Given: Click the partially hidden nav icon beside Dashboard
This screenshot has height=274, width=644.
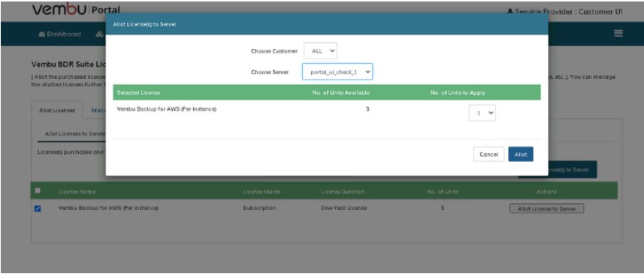Looking at the screenshot, I should 99,34.
